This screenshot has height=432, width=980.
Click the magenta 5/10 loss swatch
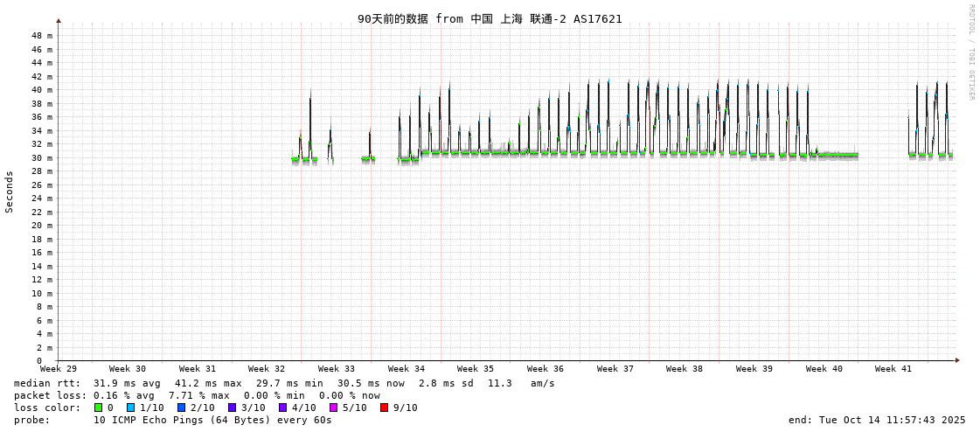tap(333, 408)
